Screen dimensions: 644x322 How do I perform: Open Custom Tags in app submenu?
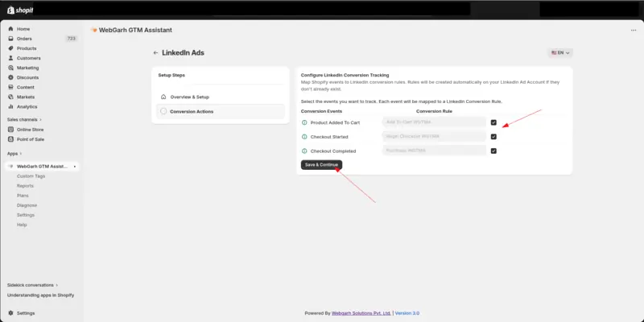tap(31, 176)
